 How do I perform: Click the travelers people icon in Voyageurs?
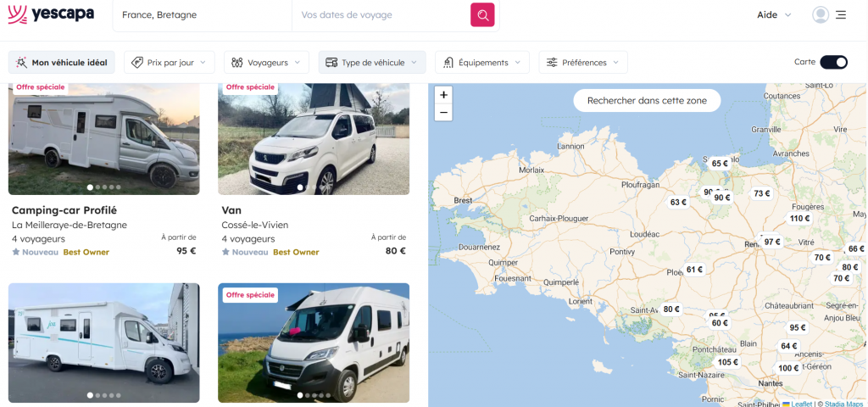pyautogui.click(x=237, y=63)
